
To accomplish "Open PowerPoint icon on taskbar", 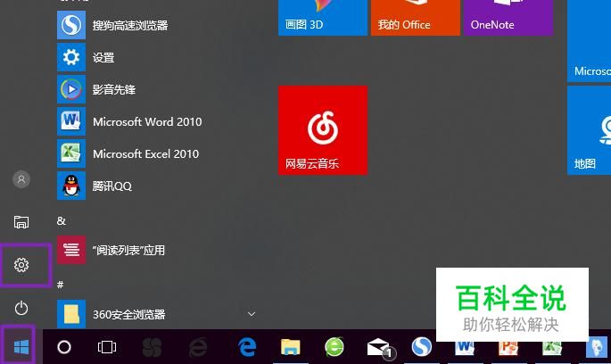I will point(508,349).
